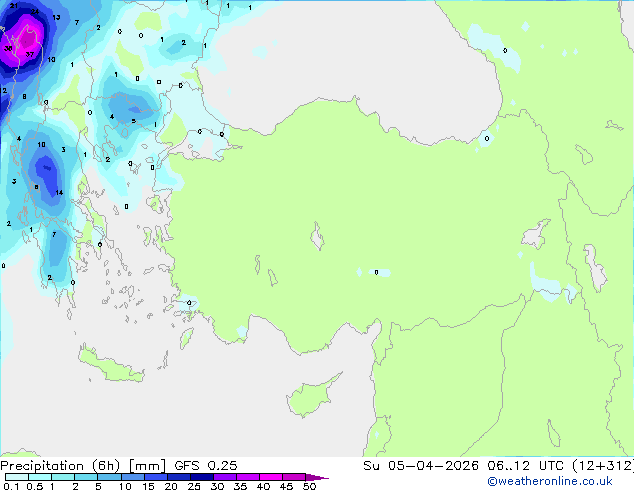Click the legend scale label 0.1
The height and width of the screenshot is (490, 634).
point(11,486)
